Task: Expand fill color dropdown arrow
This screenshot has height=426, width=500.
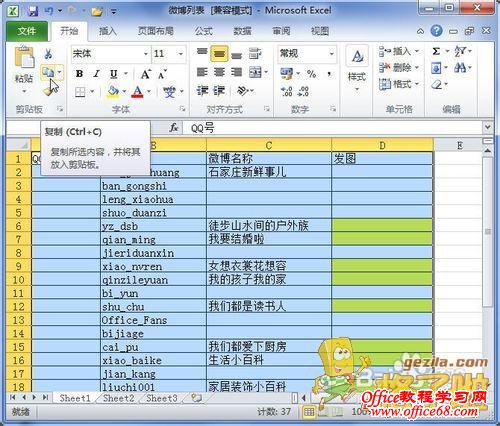Action: click(x=124, y=91)
